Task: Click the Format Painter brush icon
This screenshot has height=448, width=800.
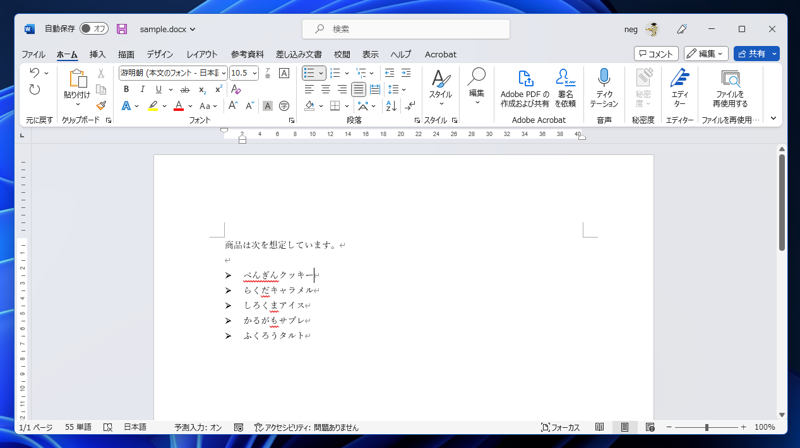Action: pos(101,106)
